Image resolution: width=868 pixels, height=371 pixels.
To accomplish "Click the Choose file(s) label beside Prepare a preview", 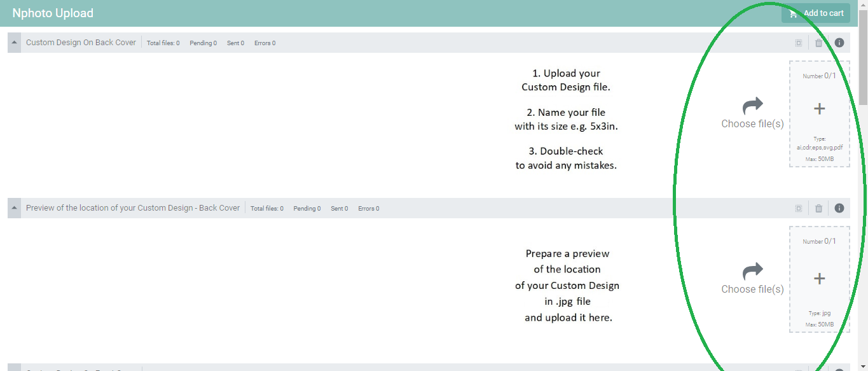I will tap(752, 290).
